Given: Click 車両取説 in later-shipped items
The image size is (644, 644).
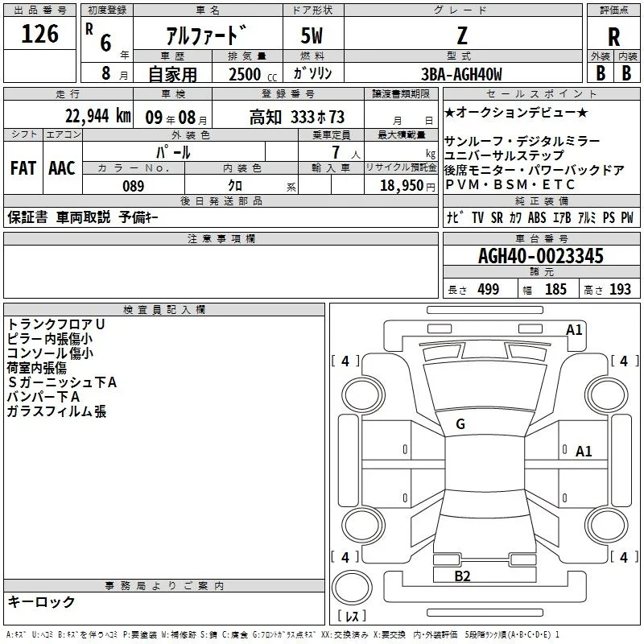Looking at the screenshot, I should (84, 217).
